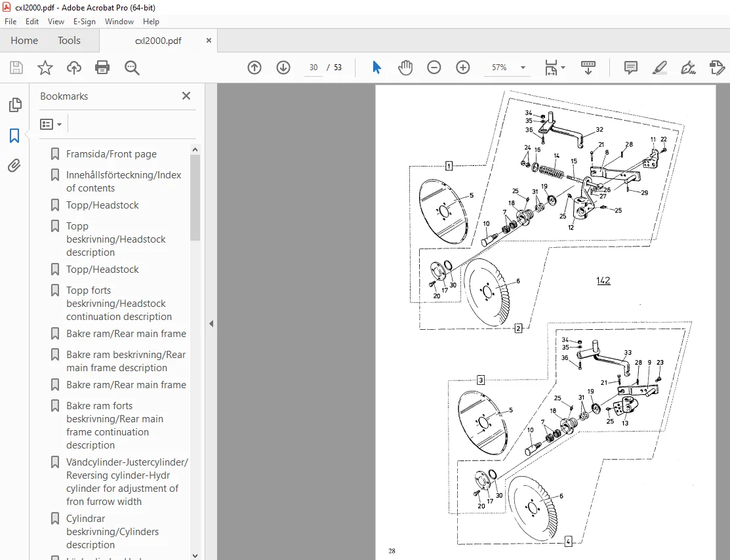
Task: Go to next page arrow
Action: pyautogui.click(x=283, y=68)
